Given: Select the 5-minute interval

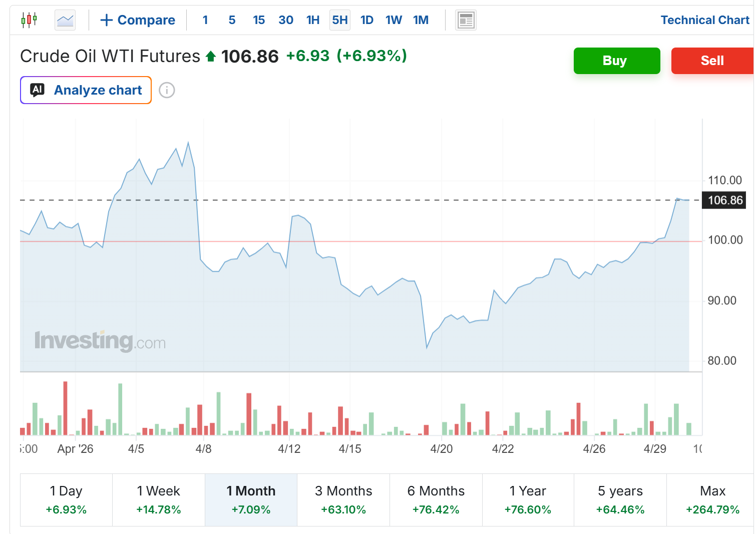Looking at the screenshot, I should [x=232, y=20].
